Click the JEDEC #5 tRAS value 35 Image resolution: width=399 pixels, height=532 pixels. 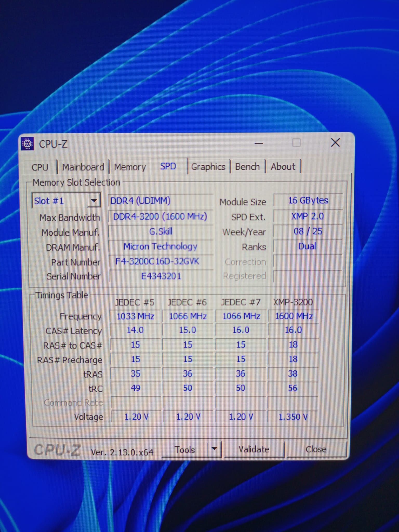tap(136, 374)
